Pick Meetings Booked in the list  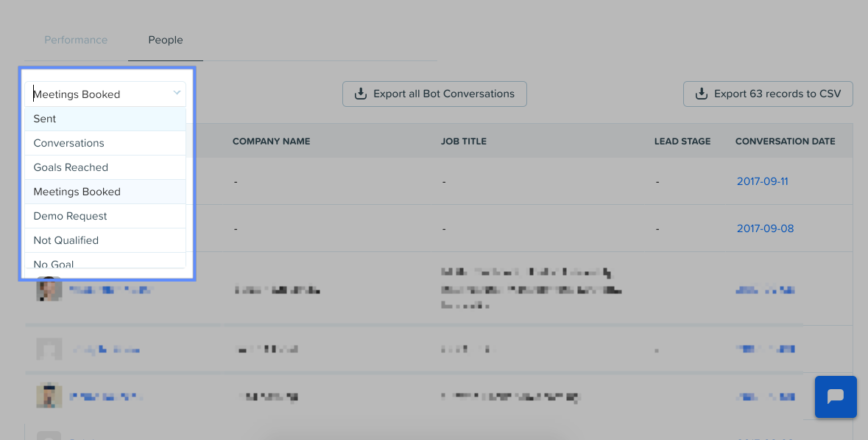pyautogui.click(x=105, y=192)
